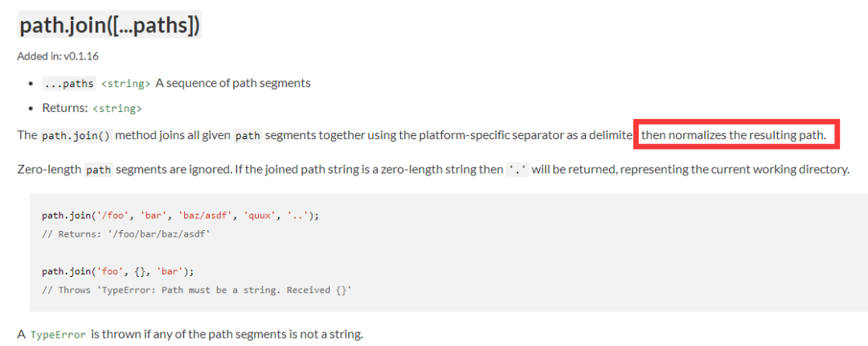The image size is (868, 346).
Task: Click the inline path.join() code in description
Action: click(76, 135)
